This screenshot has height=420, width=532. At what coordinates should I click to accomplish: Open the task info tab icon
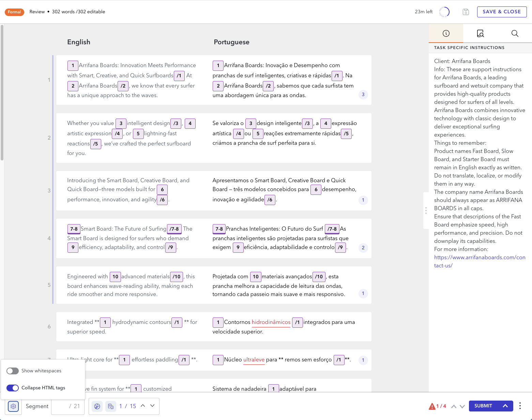446,33
